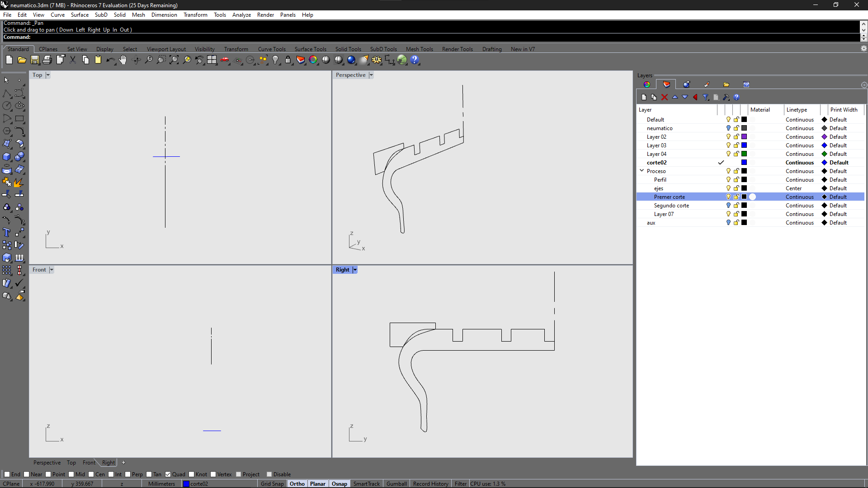Click the Undo arrow icon
The width and height of the screenshot is (868, 488).
(x=110, y=60)
